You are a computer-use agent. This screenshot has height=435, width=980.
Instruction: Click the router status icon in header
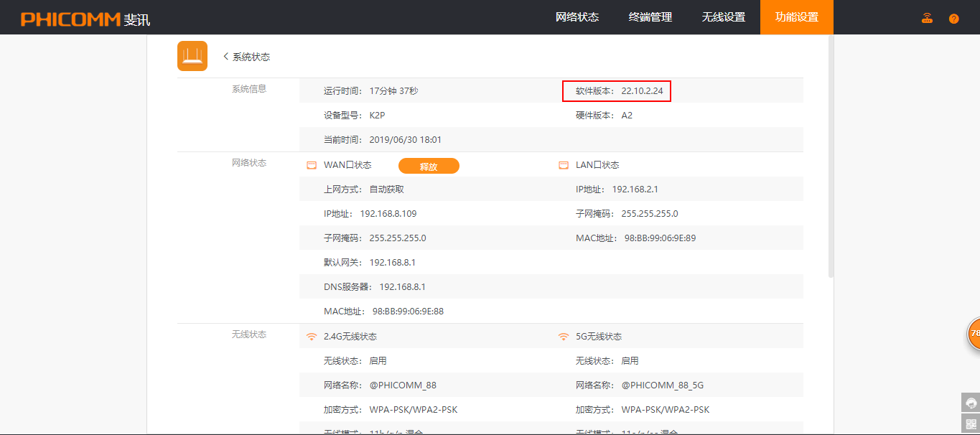click(x=927, y=18)
